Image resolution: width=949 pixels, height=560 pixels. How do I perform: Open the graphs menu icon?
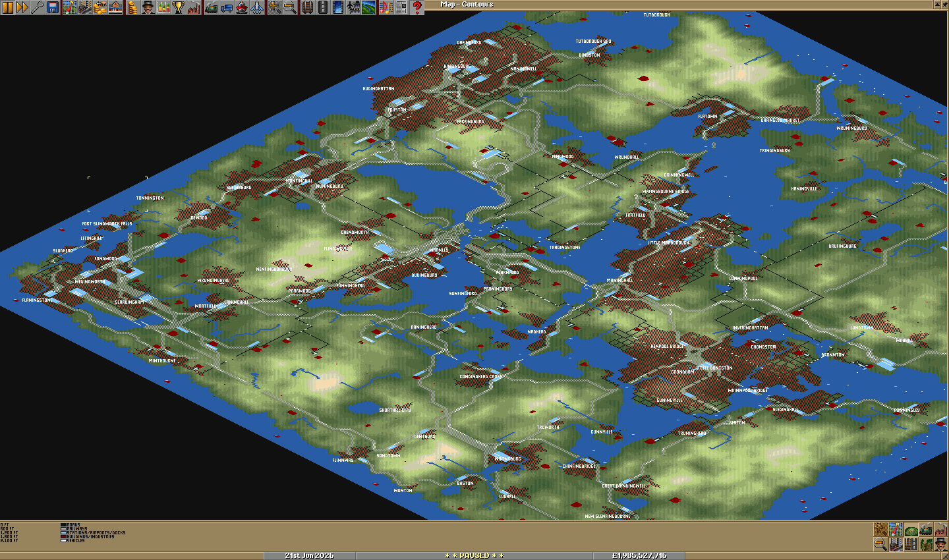pyautogui.click(x=163, y=7)
